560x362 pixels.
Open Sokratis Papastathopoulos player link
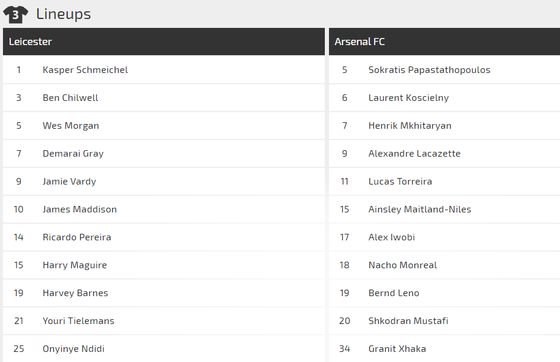pyautogui.click(x=429, y=70)
